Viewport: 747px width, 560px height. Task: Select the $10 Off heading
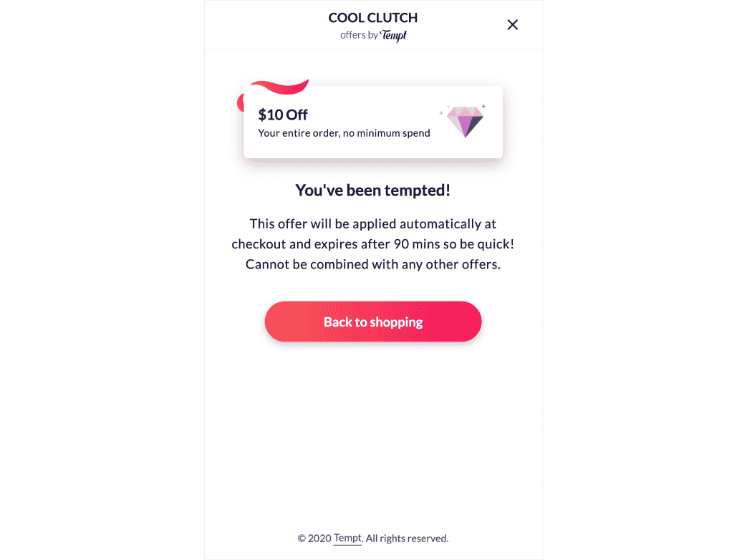(x=283, y=115)
